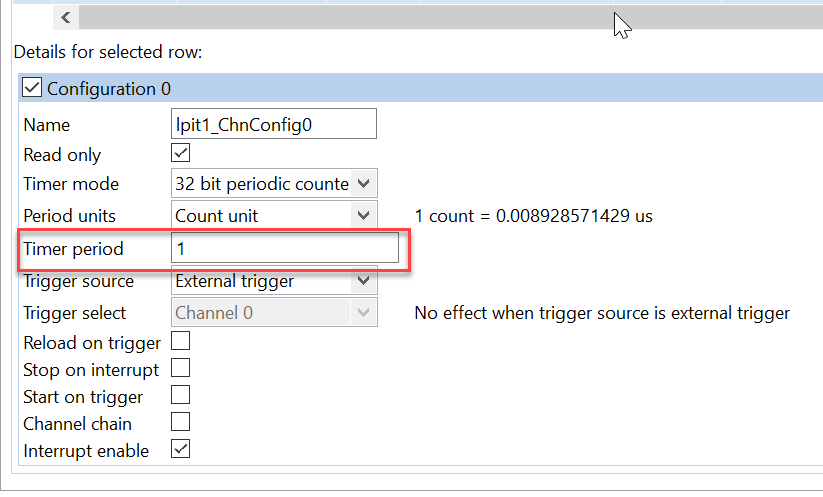
Task: Enable Stop on interrupt checkbox
Action: [x=181, y=369]
